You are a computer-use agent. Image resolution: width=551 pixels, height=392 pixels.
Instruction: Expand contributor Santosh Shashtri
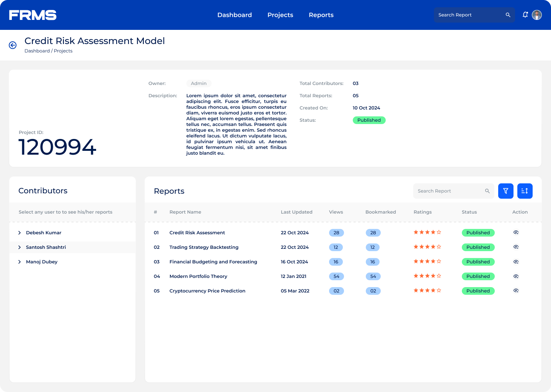point(20,247)
